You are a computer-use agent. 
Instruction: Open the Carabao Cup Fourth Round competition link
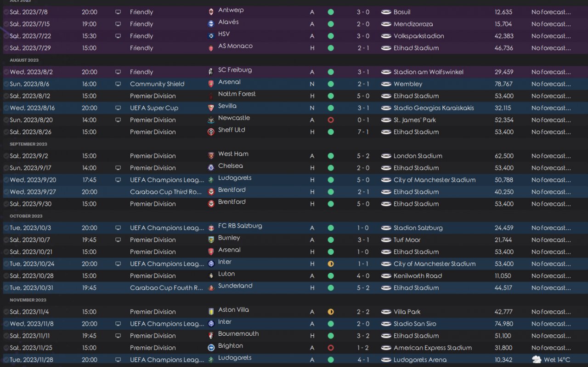point(166,288)
